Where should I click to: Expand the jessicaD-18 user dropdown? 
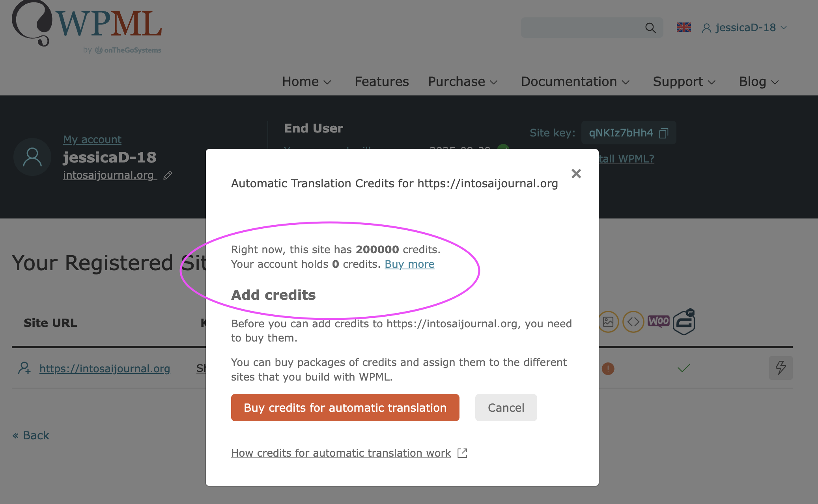point(745,28)
